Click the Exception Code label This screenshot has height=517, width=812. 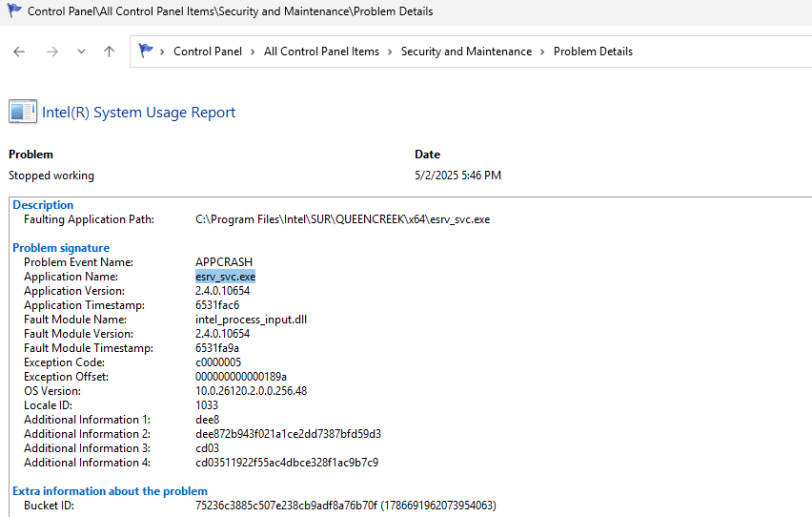point(64,362)
